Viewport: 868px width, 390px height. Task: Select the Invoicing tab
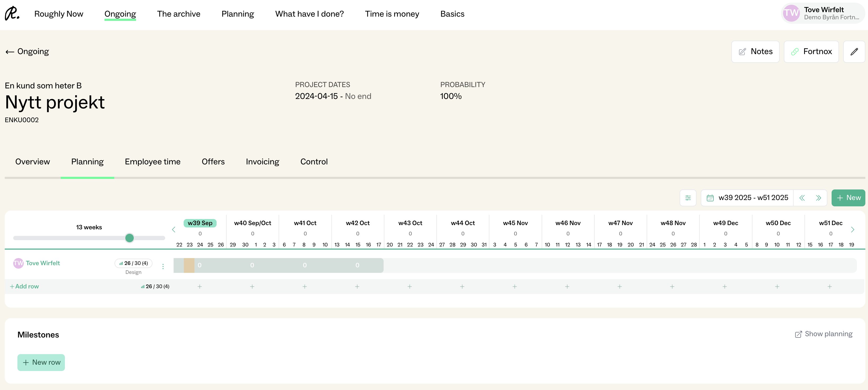(262, 162)
